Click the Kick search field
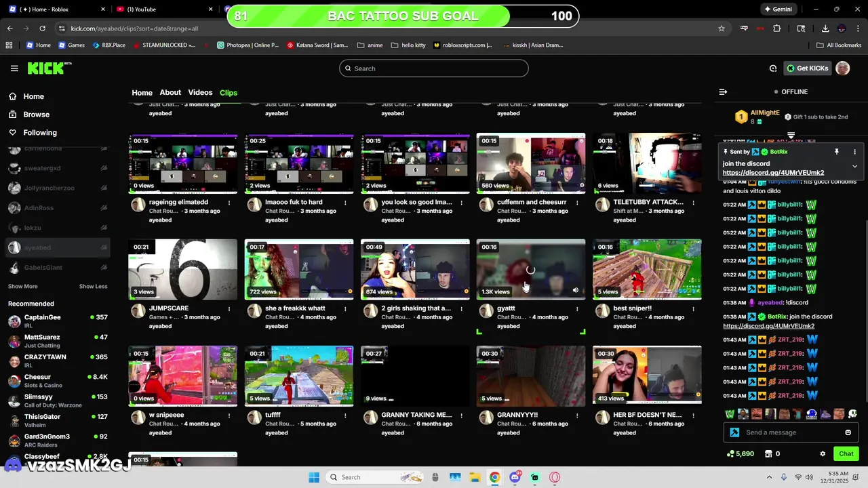 [x=434, y=68]
